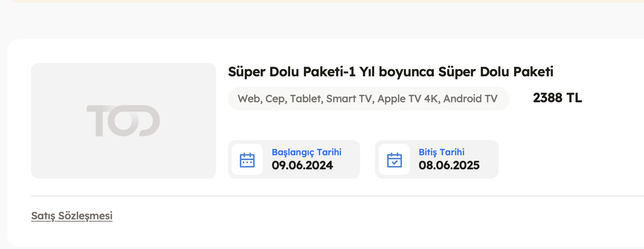Click the TOD logo in thumbnail
This screenshot has width=644, height=249.
tap(123, 121)
